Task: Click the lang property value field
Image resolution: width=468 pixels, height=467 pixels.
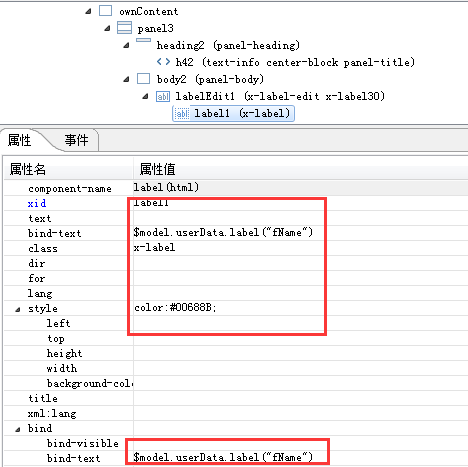Action: click(x=301, y=293)
